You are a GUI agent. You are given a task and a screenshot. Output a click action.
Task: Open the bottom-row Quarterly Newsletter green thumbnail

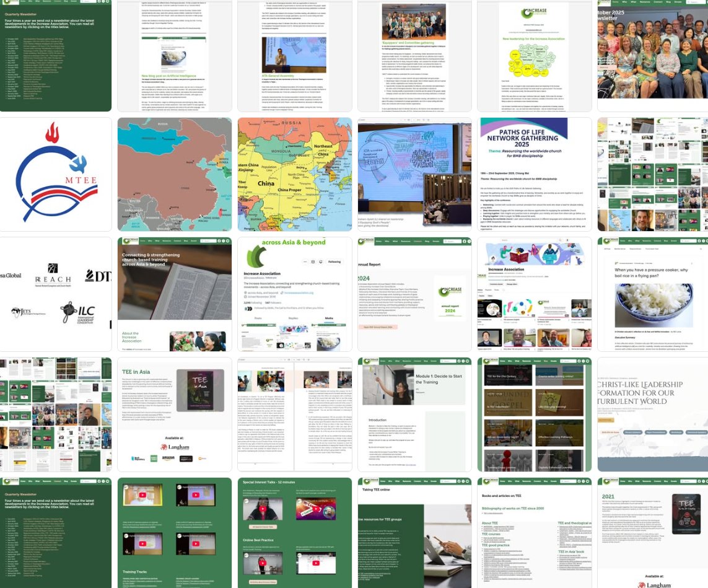(56, 533)
